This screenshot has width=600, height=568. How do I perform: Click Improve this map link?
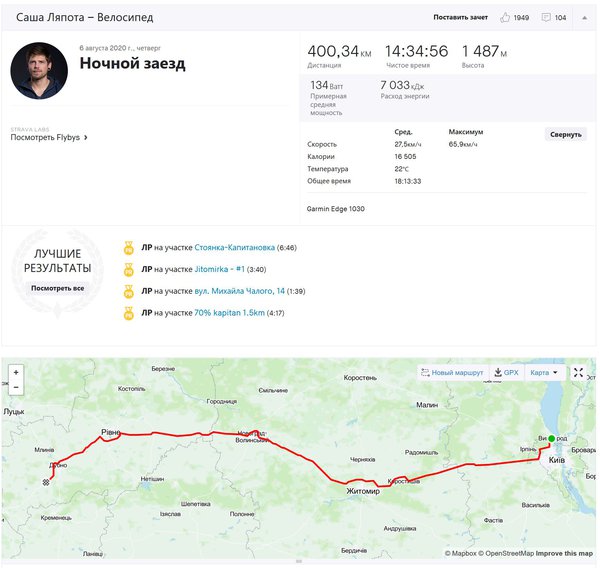(x=564, y=553)
